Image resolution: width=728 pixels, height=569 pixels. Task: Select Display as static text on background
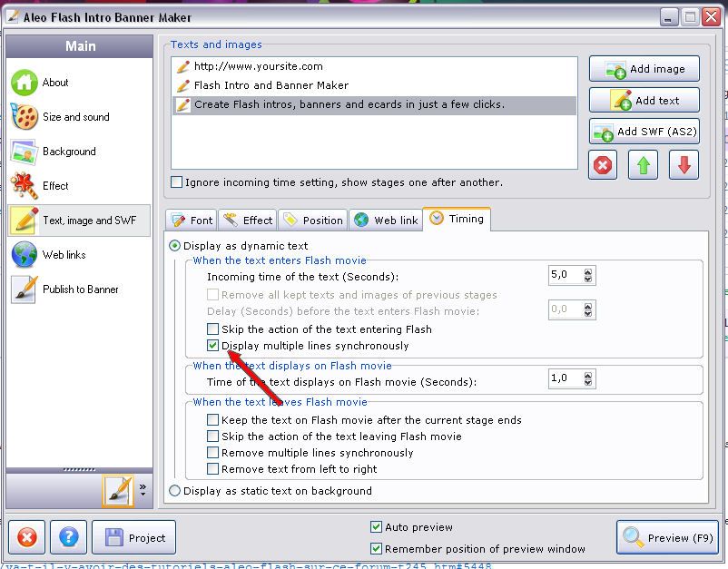point(174,491)
